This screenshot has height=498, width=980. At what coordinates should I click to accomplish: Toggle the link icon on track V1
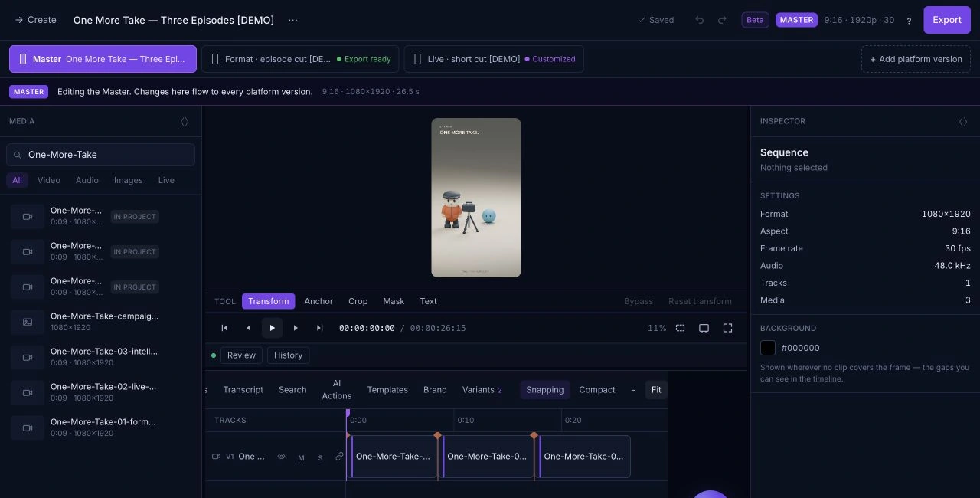(x=339, y=457)
